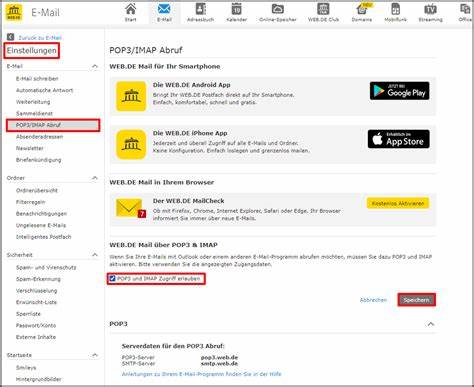Click the back arrow icon beside Zurück zu E-Mail

point(11,37)
